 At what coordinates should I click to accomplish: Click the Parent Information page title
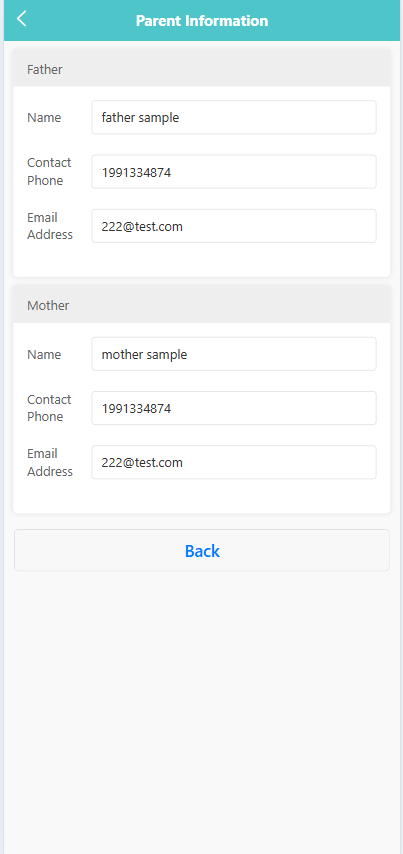click(202, 21)
